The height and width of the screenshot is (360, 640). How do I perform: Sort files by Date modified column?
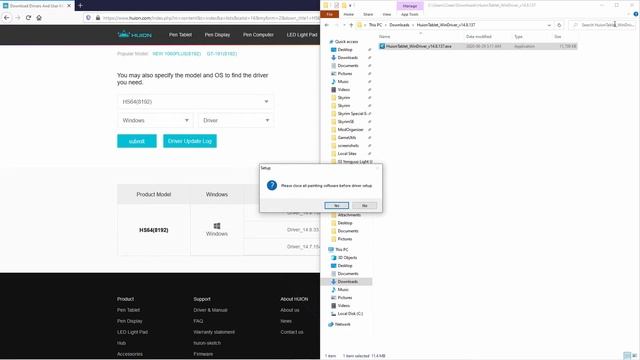coord(478,37)
